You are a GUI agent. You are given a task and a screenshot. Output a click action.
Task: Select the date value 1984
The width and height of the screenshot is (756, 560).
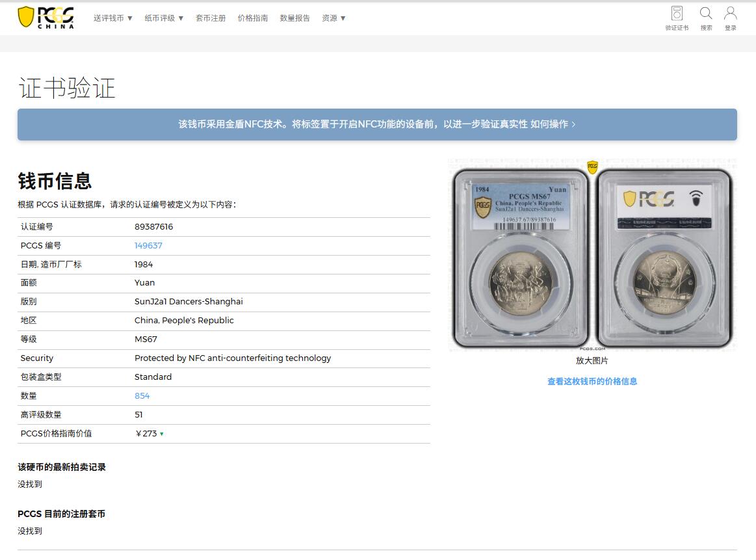pos(143,264)
